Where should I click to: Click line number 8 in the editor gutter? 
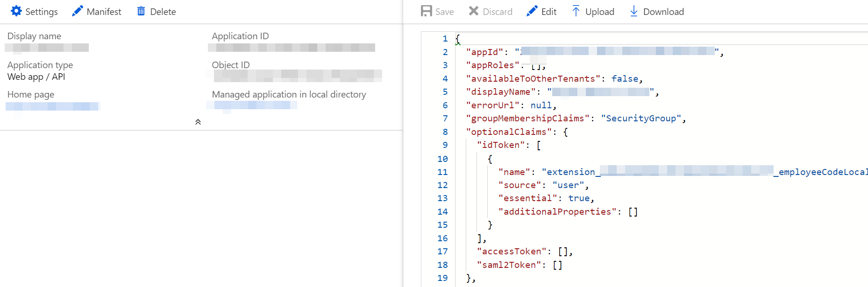click(445, 132)
